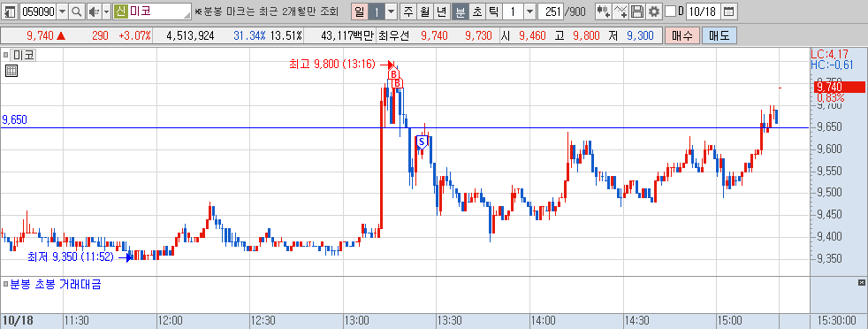Click the minute interval value field 1
The height and width of the screenshot is (329, 868).
(x=514, y=11)
